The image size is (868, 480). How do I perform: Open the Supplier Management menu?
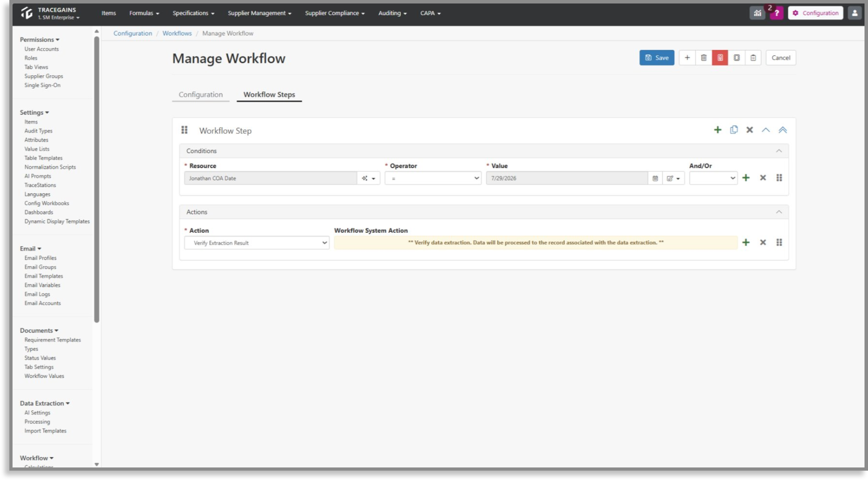(x=259, y=13)
